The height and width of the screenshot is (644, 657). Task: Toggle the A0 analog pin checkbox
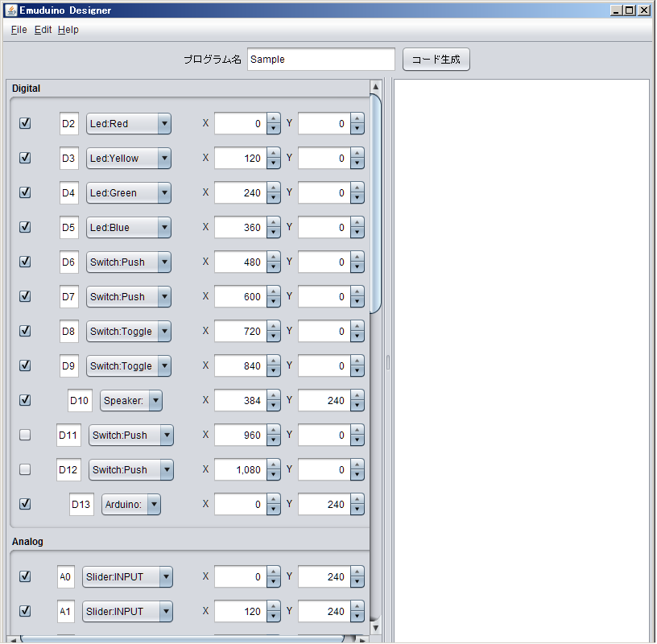pyautogui.click(x=25, y=576)
